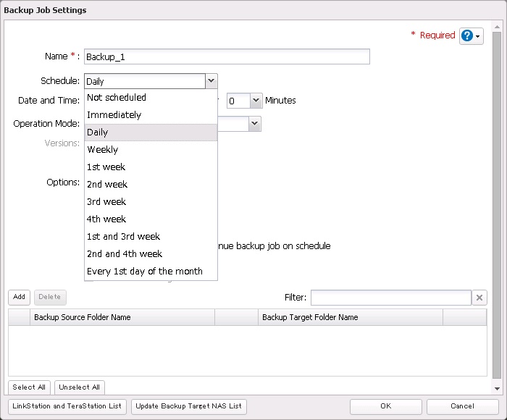Expand the Schedule dropdown arrow
The image size is (507, 420).
pyautogui.click(x=210, y=81)
